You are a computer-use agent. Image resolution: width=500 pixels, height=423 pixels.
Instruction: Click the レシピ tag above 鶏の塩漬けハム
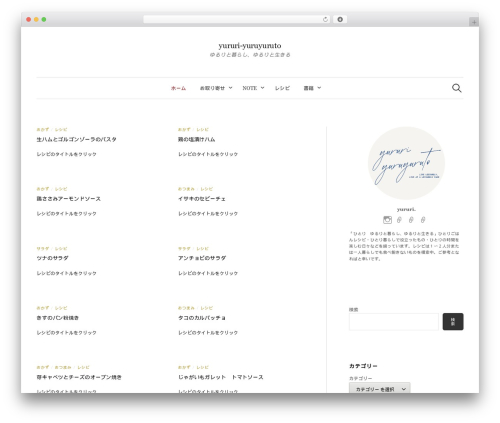pos(203,129)
